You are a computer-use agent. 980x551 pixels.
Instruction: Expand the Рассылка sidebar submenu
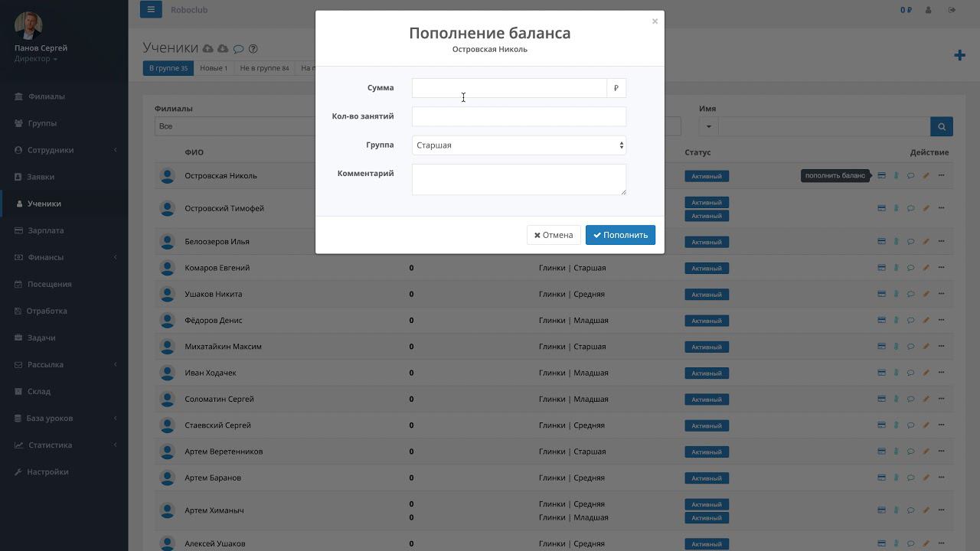click(x=64, y=364)
